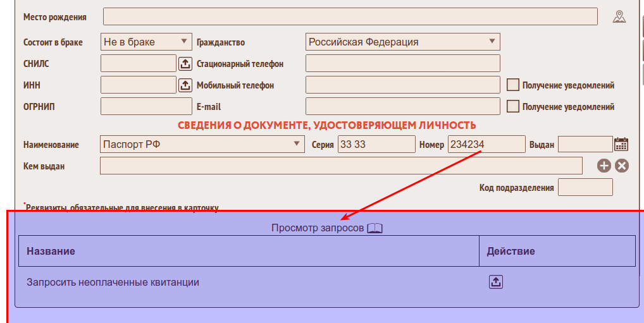Enable notifications checkbox for Мобильный телефон
Screen dimensions: 644x323
click(513, 85)
